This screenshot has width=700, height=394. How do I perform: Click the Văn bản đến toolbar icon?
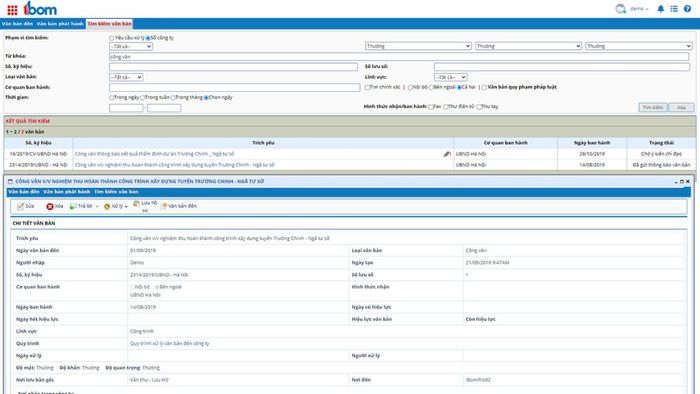coord(164,206)
